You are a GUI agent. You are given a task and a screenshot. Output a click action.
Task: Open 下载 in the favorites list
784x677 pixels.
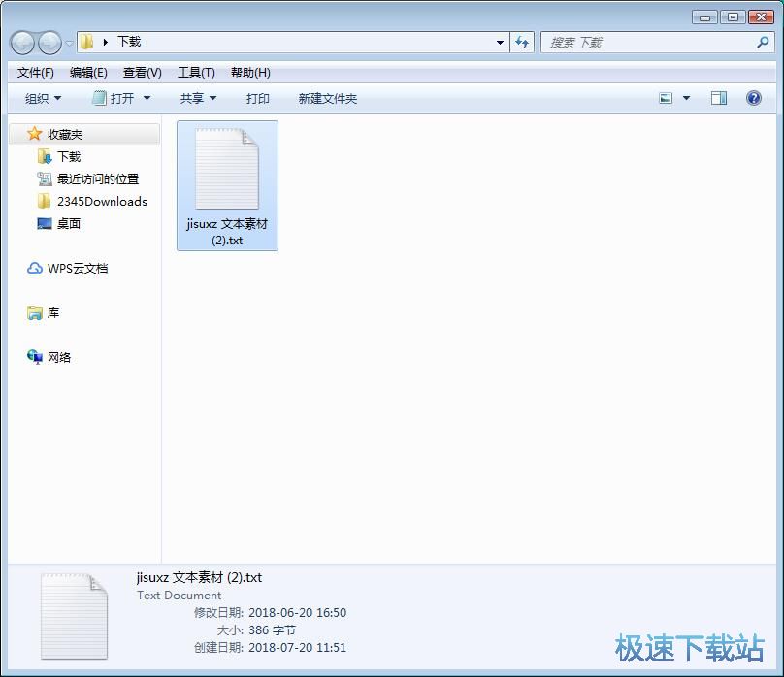pyautogui.click(x=69, y=157)
